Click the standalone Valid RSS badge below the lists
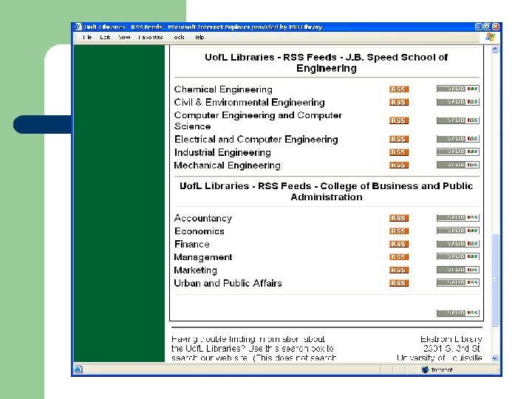 tap(457, 313)
